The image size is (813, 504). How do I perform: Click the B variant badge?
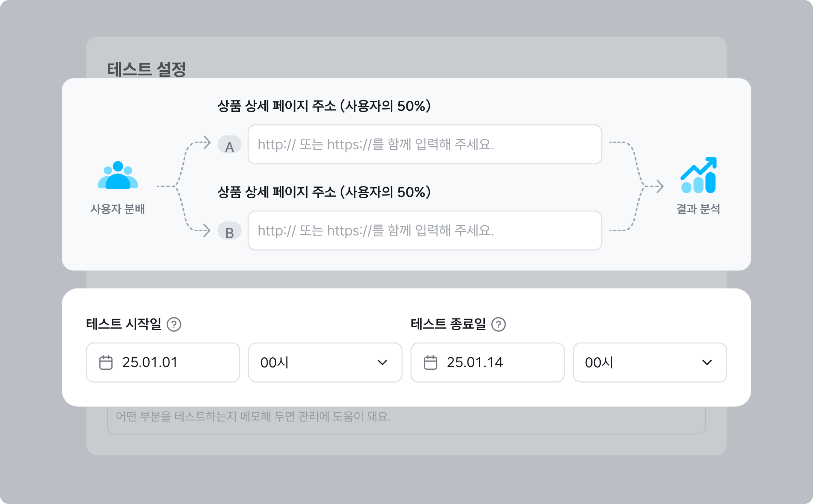tap(229, 231)
